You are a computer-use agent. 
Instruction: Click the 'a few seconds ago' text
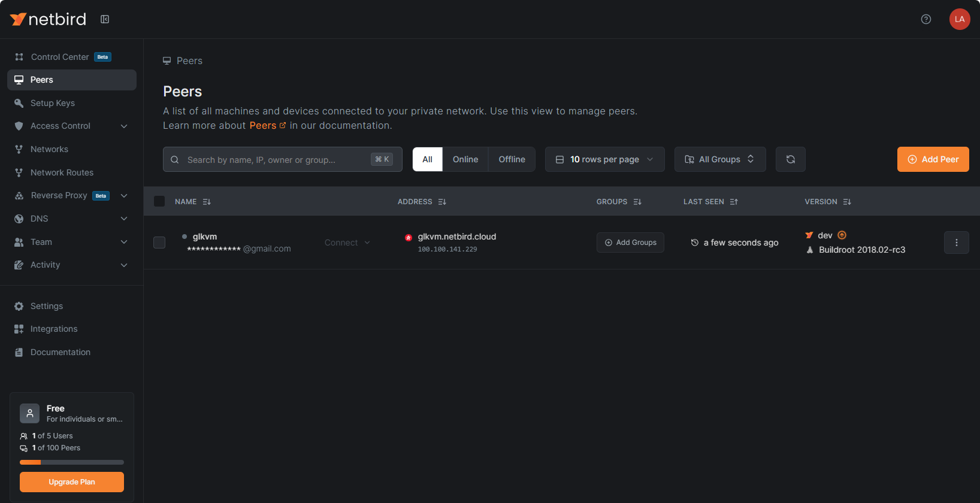741,243
